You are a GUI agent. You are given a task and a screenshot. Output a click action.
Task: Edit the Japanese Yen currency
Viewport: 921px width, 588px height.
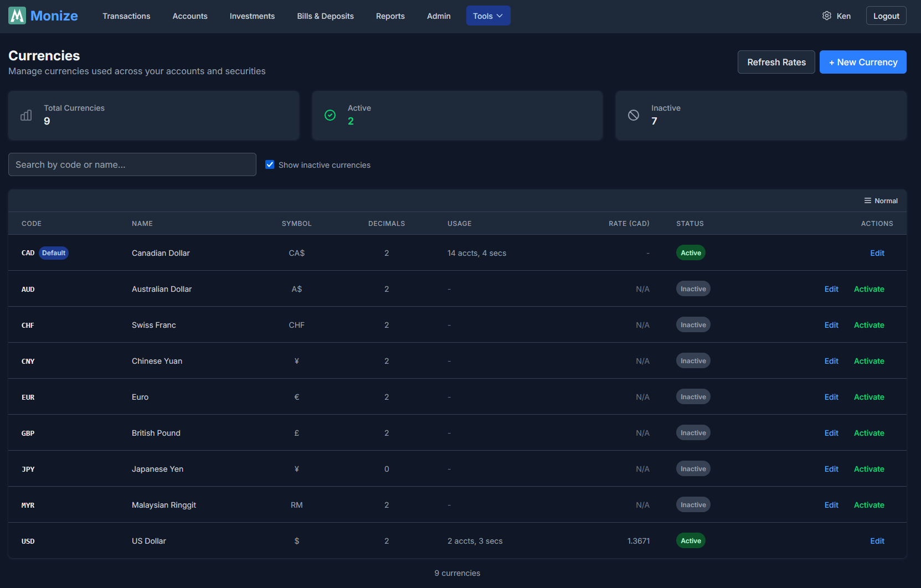coord(831,469)
